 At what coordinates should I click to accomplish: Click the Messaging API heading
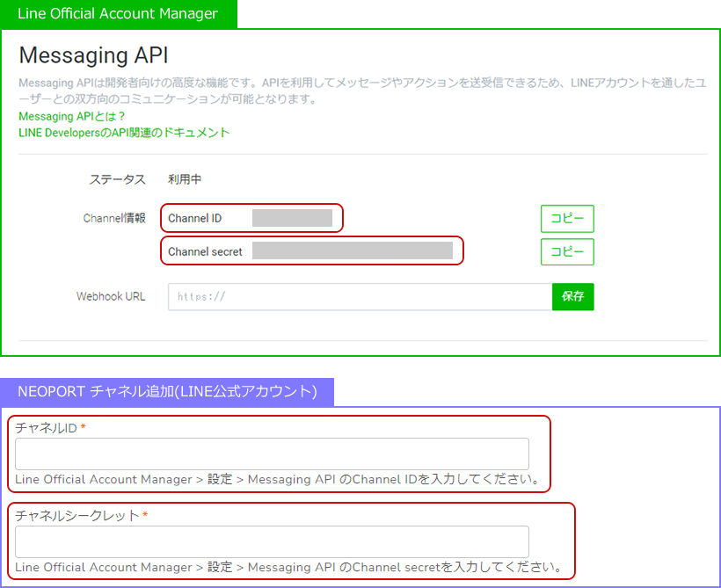93,55
